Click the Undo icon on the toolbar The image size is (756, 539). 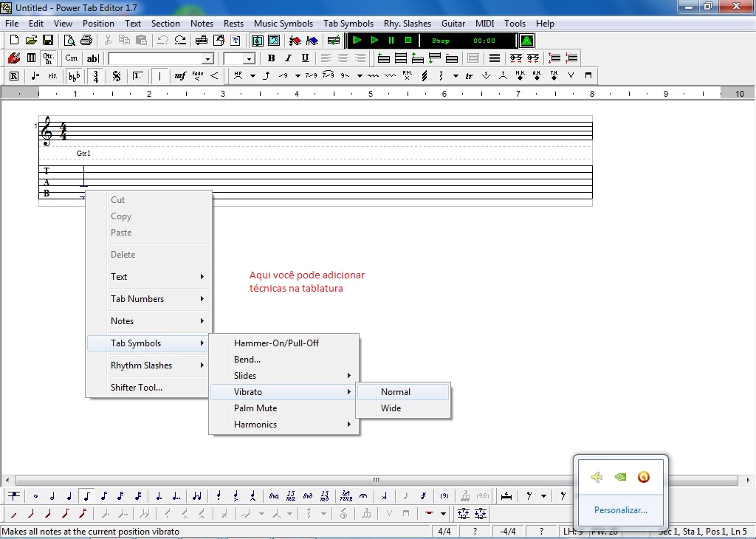pos(162,41)
